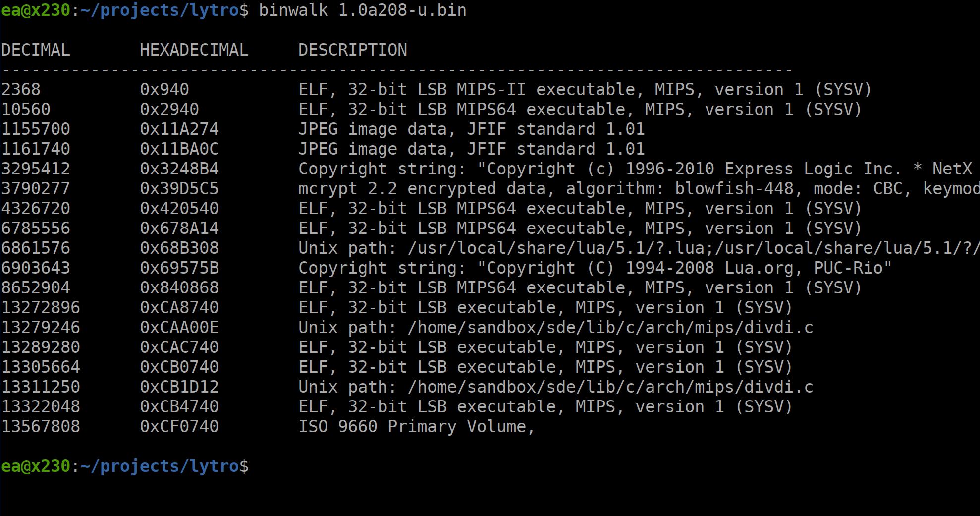Click the binwalk command text in first line
Viewport: 980px width, 516px height.
[x=363, y=10]
